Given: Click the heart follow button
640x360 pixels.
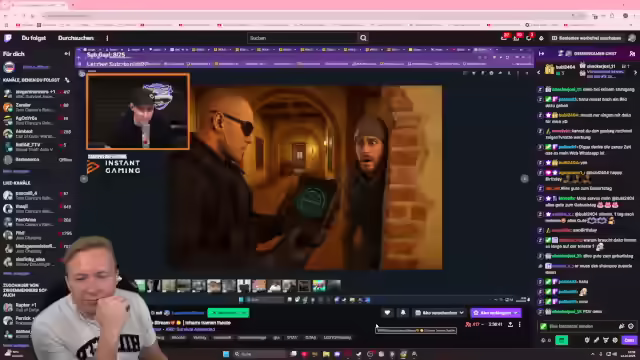Looking at the screenshot, I should (387, 313).
